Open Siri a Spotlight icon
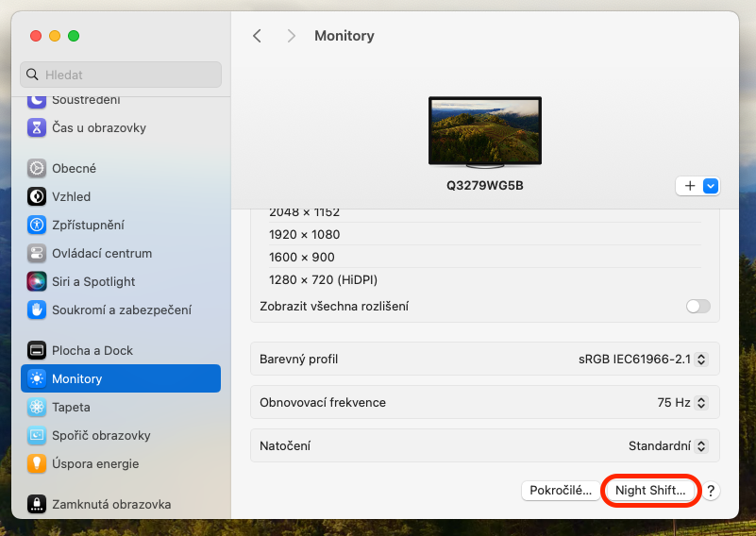This screenshot has height=536, width=756. tap(37, 281)
